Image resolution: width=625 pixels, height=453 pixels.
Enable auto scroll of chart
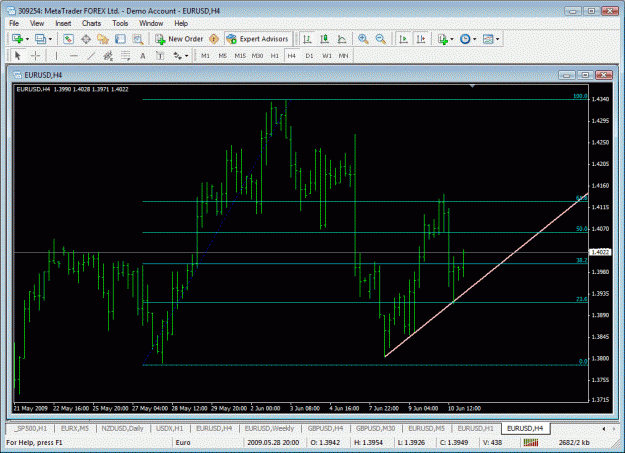(x=403, y=39)
